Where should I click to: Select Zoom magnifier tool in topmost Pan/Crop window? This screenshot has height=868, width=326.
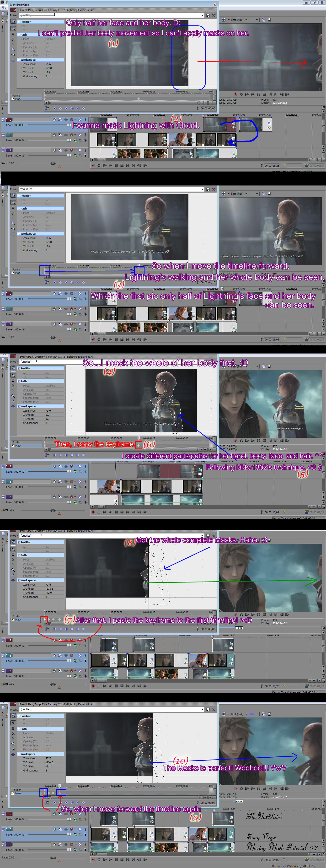pos(13,49)
